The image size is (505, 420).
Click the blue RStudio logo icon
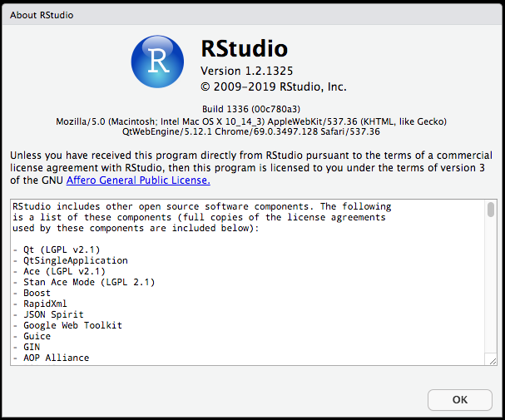tap(157, 62)
